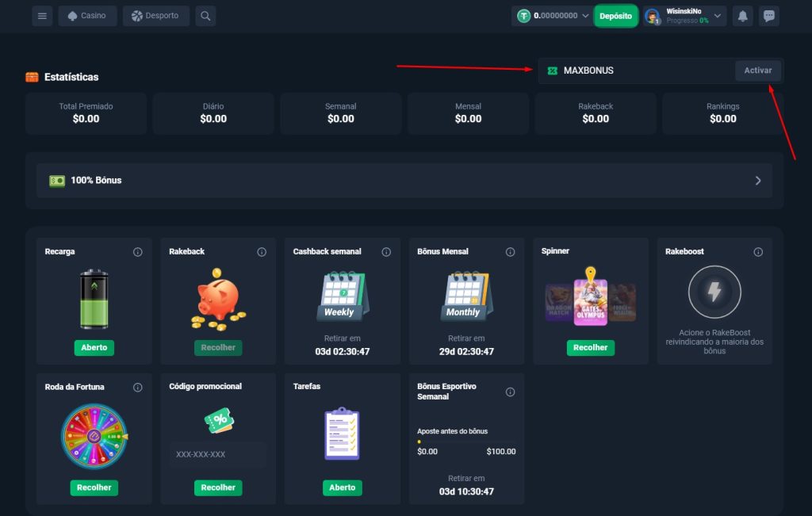
Task: Click the Estatísticas chest icon
Action: pos(32,77)
